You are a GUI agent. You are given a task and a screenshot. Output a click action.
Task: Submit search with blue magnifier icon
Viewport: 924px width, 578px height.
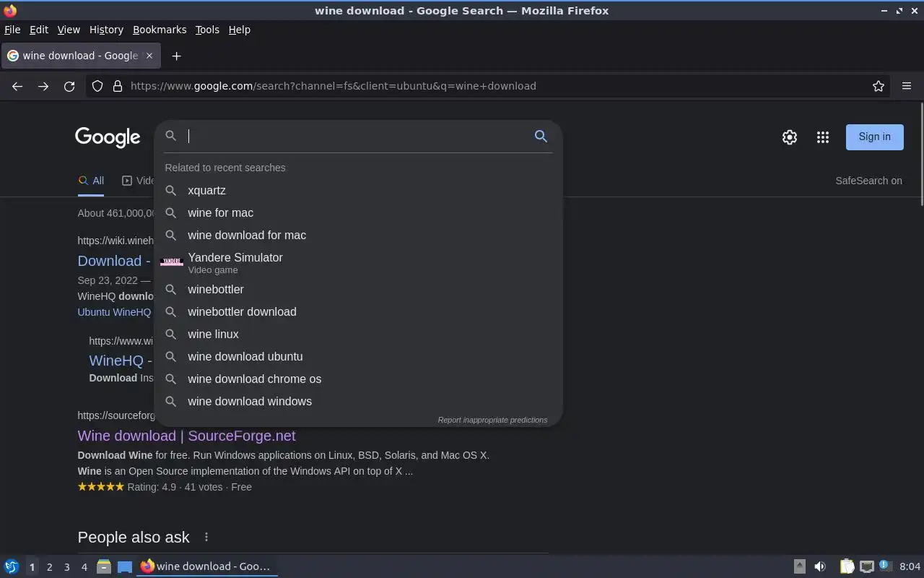click(541, 136)
